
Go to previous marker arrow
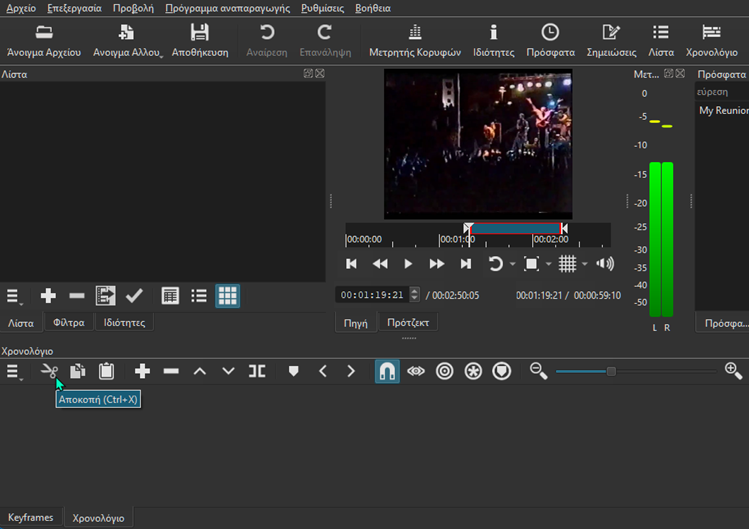(x=323, y=371)
